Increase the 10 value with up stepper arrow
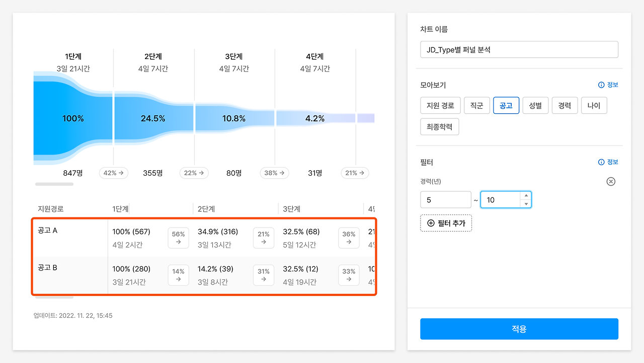 point(526,196)
